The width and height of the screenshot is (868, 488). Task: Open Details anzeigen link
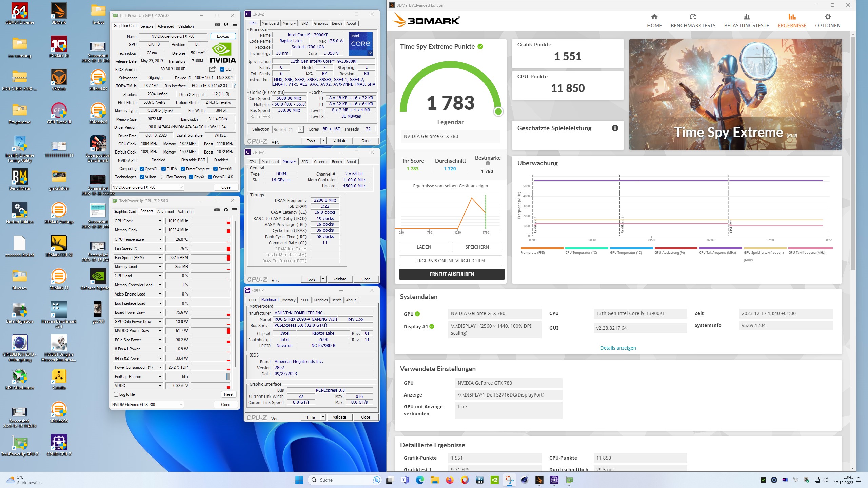(x=618, y=348)
